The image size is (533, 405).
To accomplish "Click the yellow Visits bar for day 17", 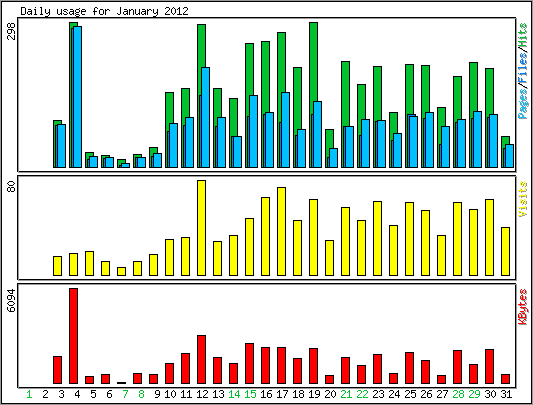I will (281, 231).
